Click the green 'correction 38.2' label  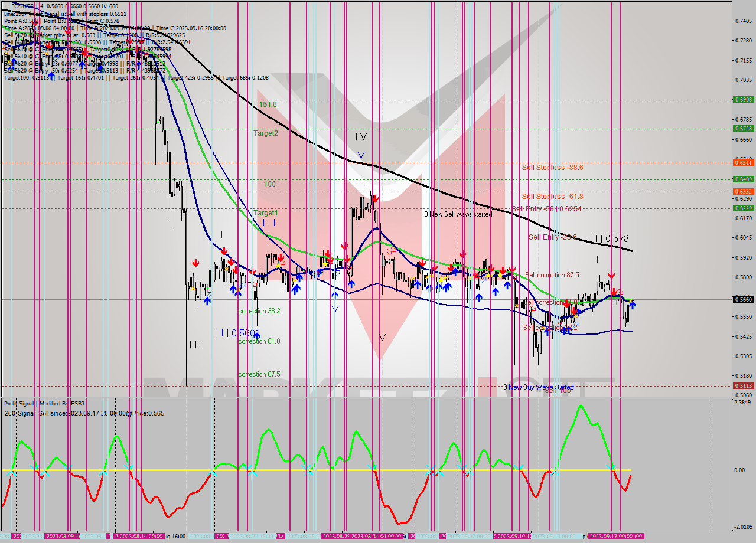[x=259, y=311]
